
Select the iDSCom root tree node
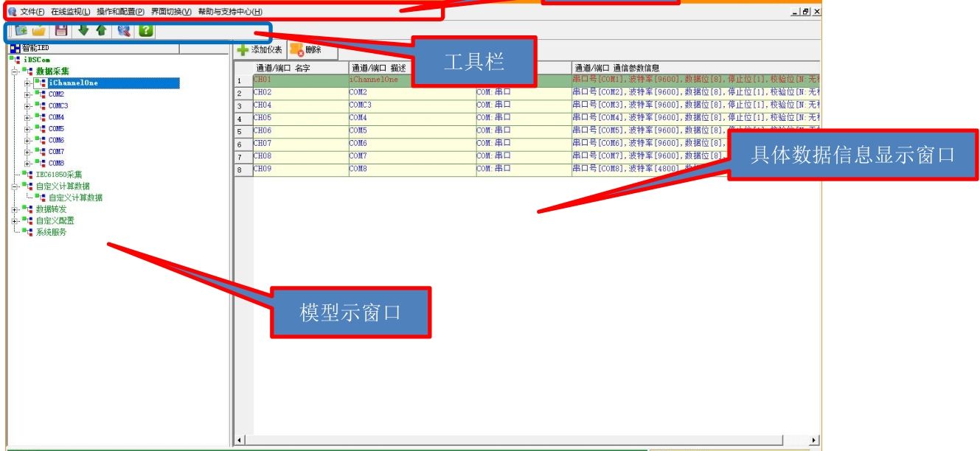pyautogui.click(x=37, y=60)
